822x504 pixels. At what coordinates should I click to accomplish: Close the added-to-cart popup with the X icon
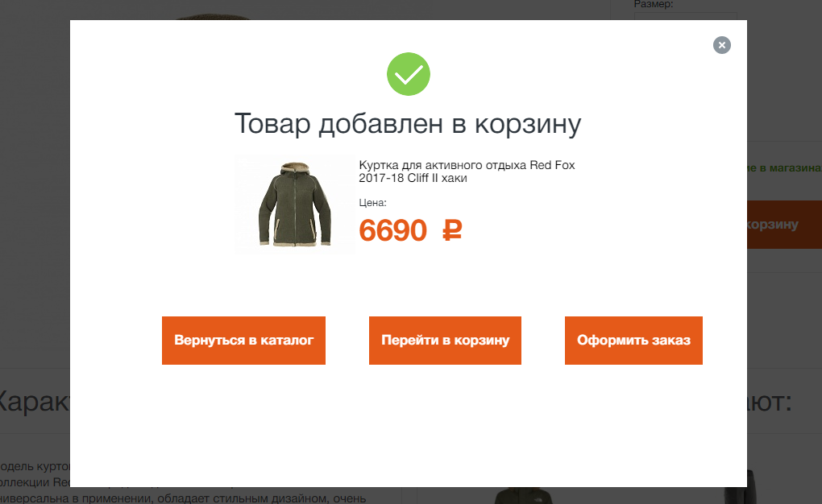(x=722, y=45)
